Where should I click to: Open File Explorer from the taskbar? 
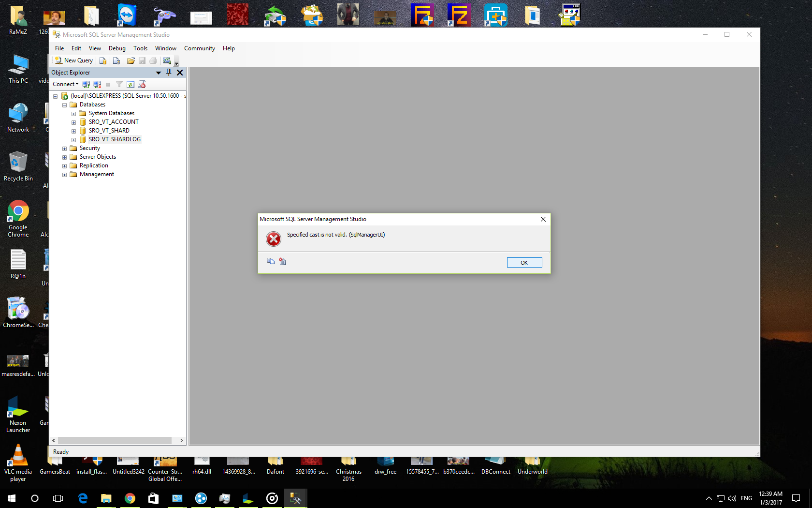(106, 498)
